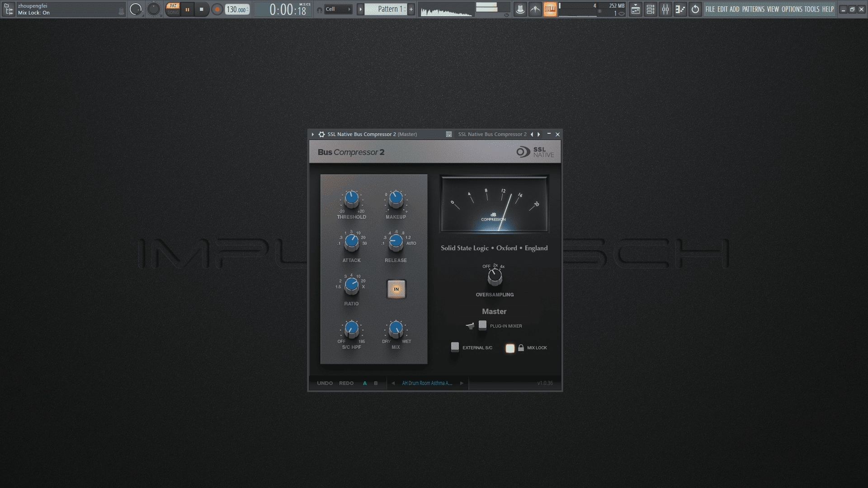Open the Cell snap dropdown
The height and width of the screenshot is (488, 868).
pos(338,9)
